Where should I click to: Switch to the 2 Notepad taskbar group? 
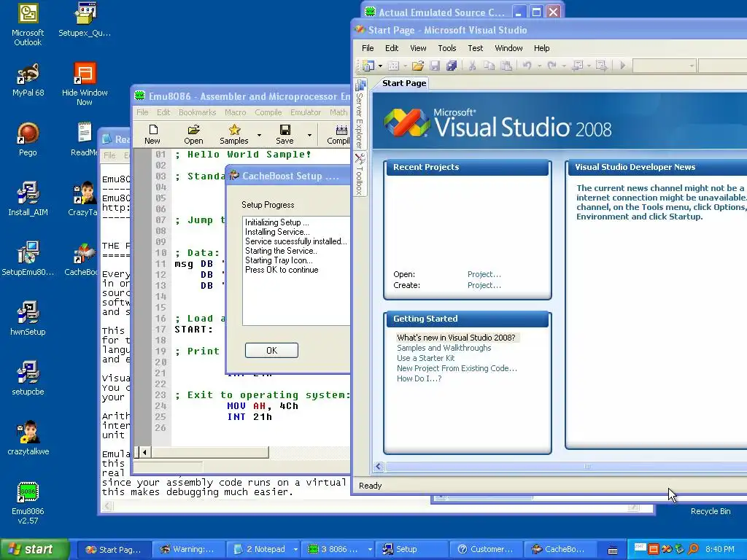click(x=264, y=549)
